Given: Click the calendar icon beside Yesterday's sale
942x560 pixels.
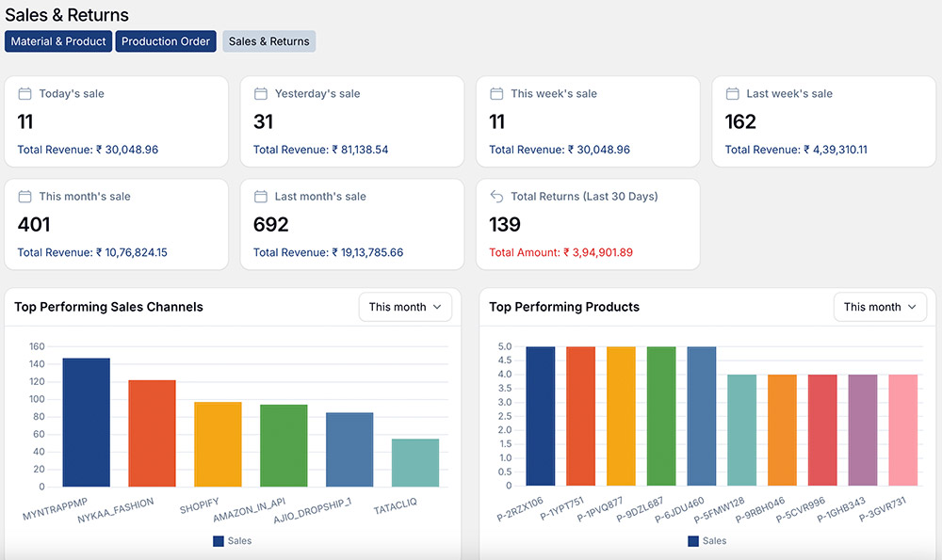Looking at the screenshot, I should pos(261,94).
